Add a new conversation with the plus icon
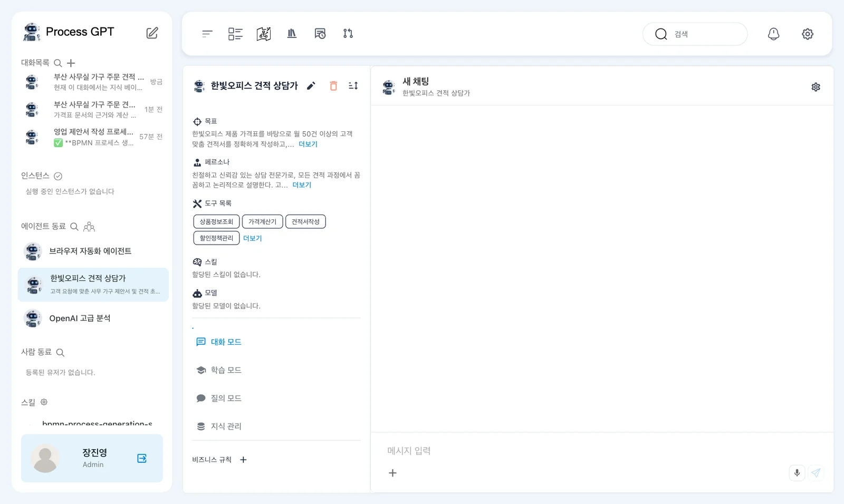Screen dimensions: 844x504 pyautogui.click(x=71, y=63)
